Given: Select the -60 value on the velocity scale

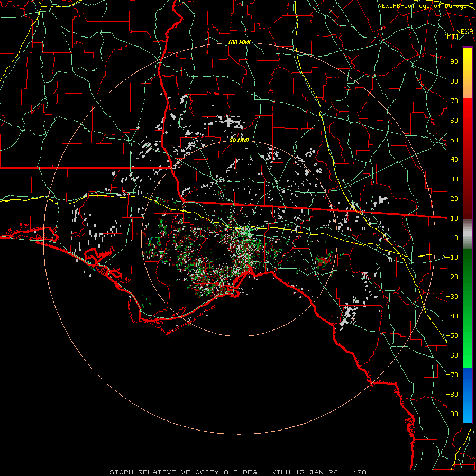Looking at the screenshot, I should pyautogui.click(x=452, y=355).
